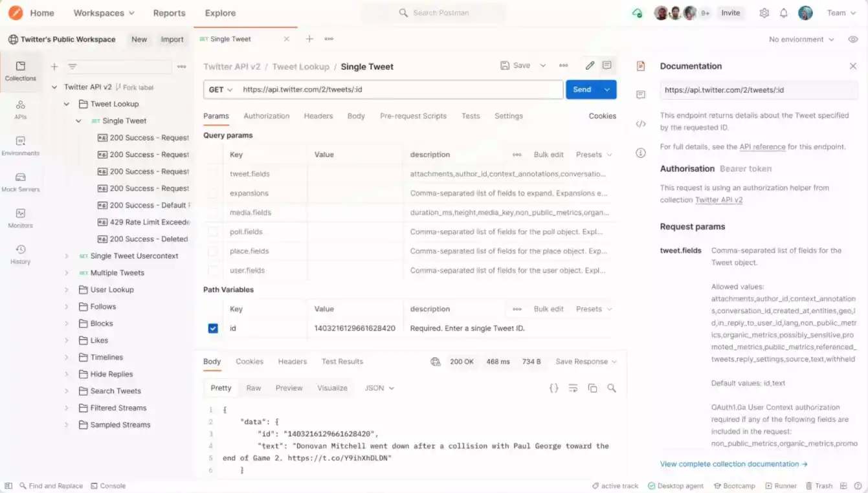868x493 pixels.
Task: Click the request URL input field
Action: 400,90
